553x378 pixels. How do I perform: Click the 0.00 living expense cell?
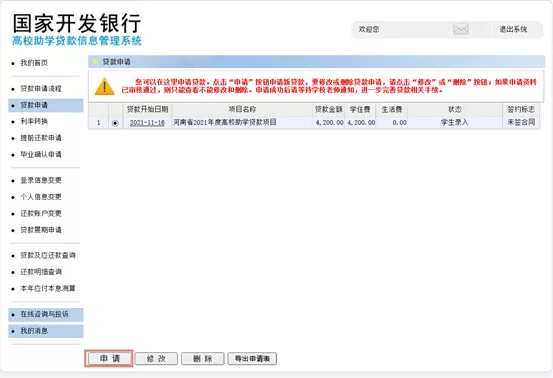(x=392, y=123)
